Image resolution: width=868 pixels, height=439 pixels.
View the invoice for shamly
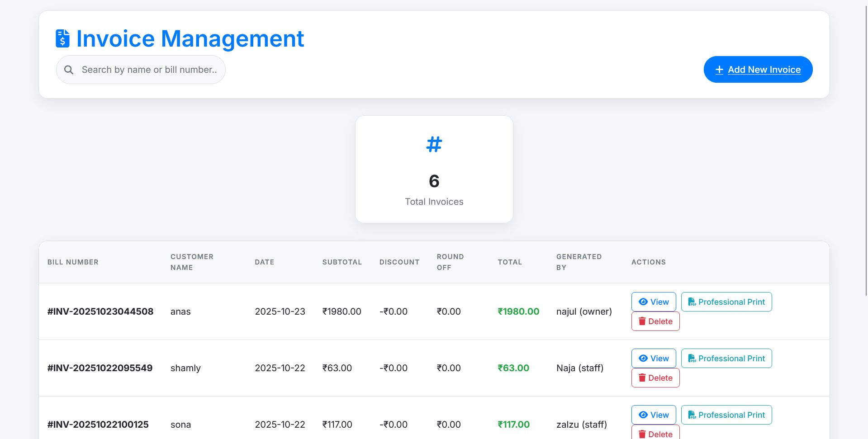[653, 358]
